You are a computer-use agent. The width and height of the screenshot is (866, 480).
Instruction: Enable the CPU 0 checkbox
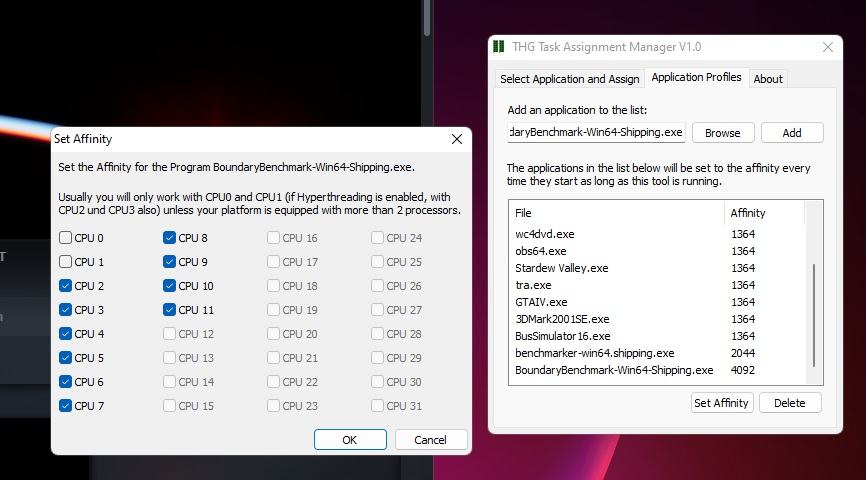point(65,238)
